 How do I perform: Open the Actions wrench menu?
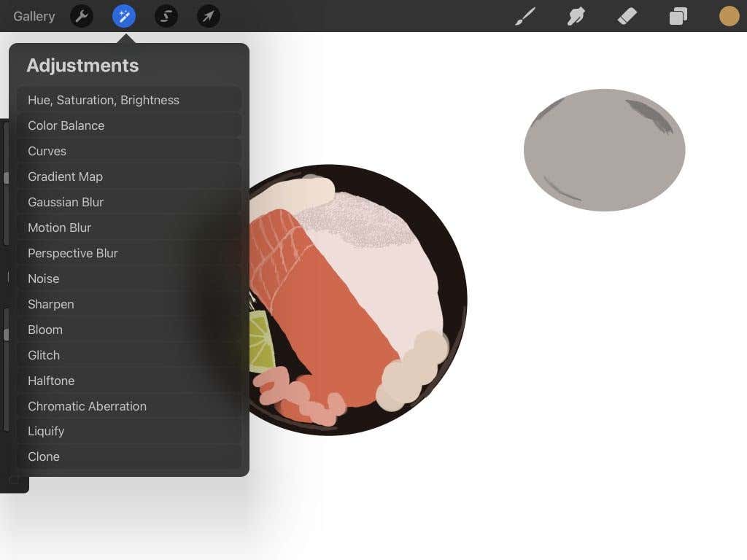click(82, 16)
